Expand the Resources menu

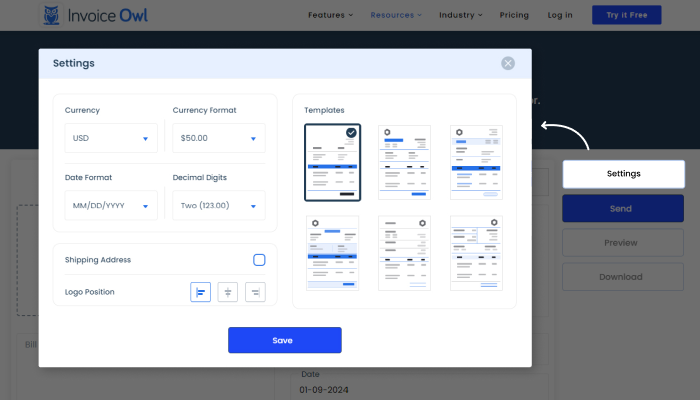click(x=396, y=15)
